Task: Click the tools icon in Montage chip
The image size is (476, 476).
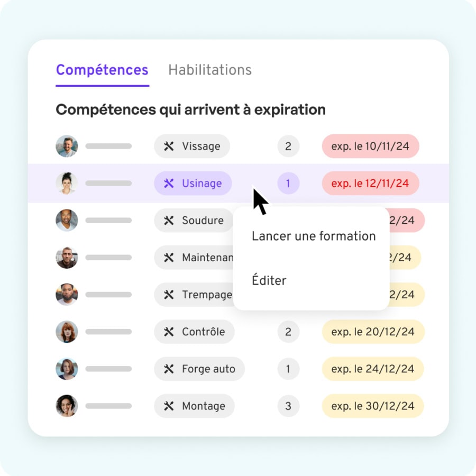Action: click(x=169, y=406)
